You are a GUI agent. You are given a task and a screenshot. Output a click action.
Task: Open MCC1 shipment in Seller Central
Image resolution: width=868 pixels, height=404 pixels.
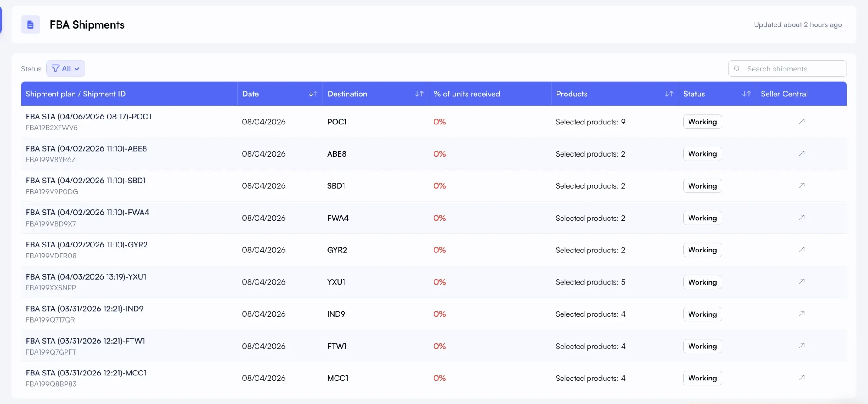pyautogui.click(x=802, y=378)
